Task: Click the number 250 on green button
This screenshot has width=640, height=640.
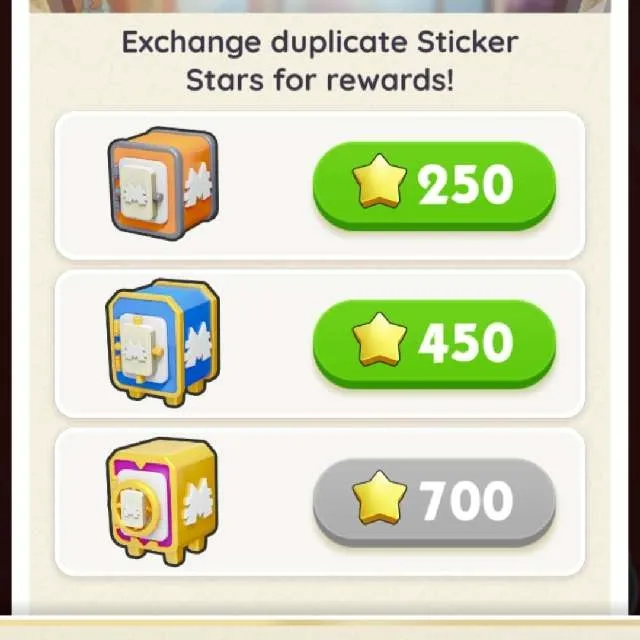Action: [x=466, y=183]
